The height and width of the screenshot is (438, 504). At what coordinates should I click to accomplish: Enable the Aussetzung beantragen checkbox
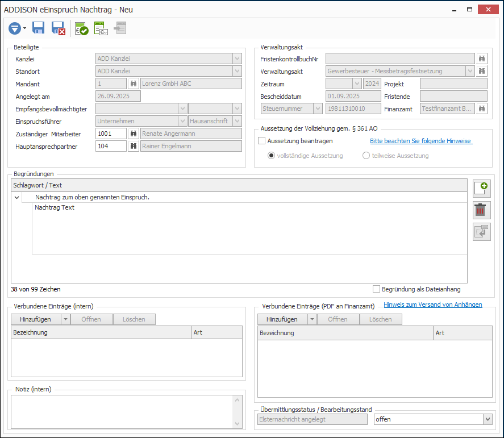coord(261,141)
